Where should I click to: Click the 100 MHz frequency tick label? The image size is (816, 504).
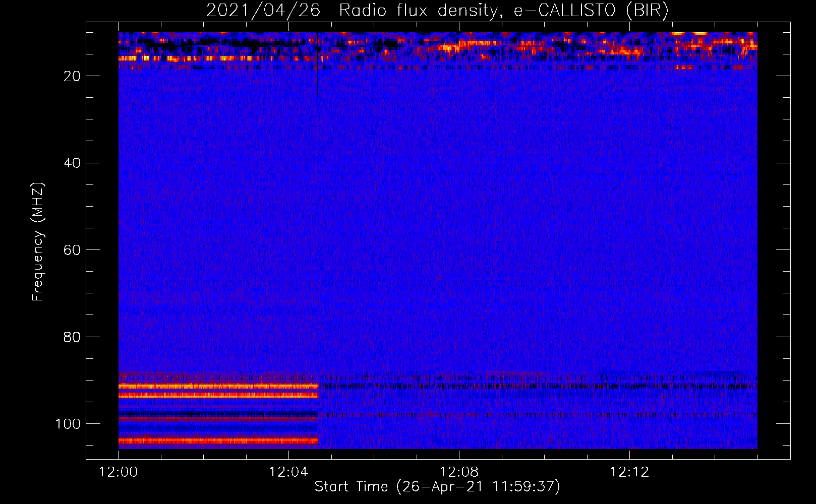click(68, 424)
